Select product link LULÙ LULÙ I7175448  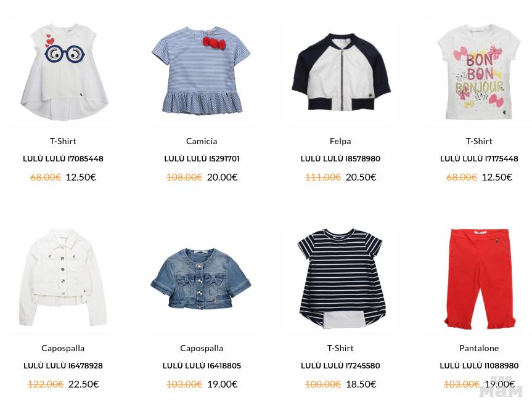pos(479,159)
